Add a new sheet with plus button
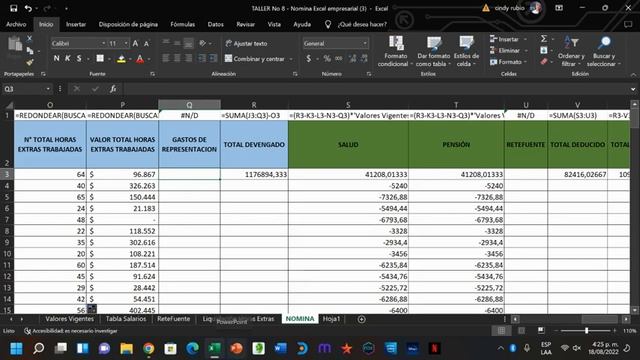Viewport: 640px width, 360px height. (x=362, y=319)
